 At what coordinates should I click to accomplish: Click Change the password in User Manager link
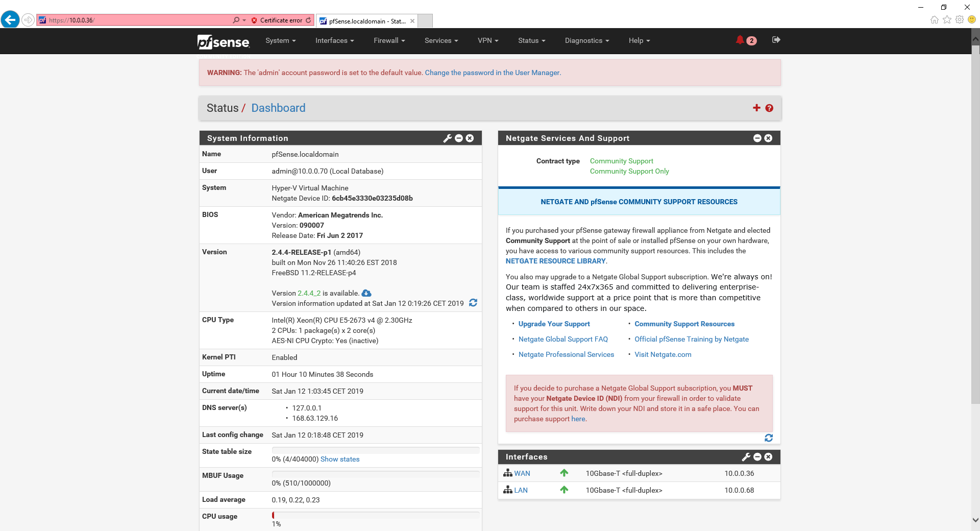[493, 73]
